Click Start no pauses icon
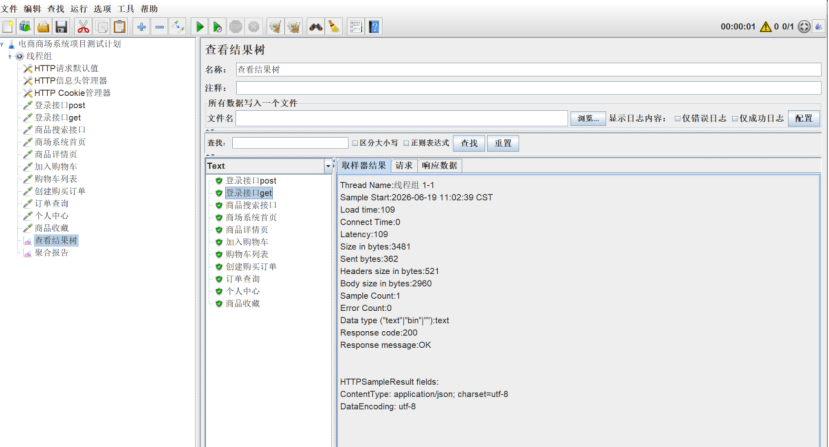Image resolution: width=829 pixels, height=447 pixels. 217,26
